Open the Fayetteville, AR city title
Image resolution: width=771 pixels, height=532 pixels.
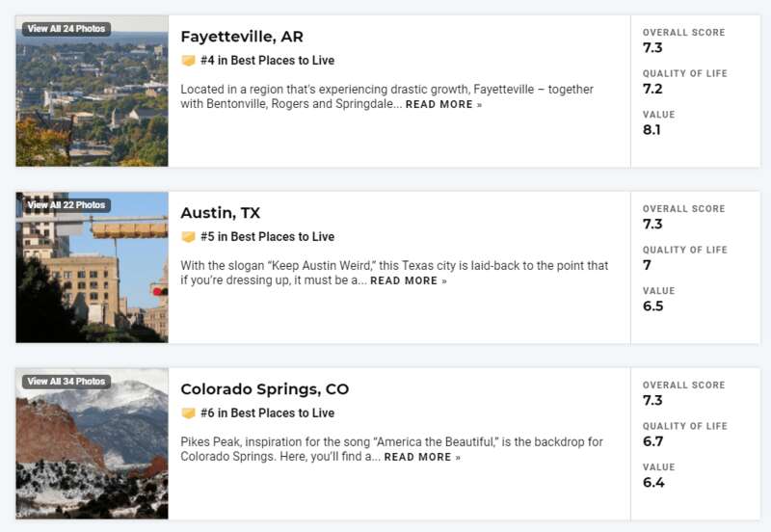coord(242,37)
